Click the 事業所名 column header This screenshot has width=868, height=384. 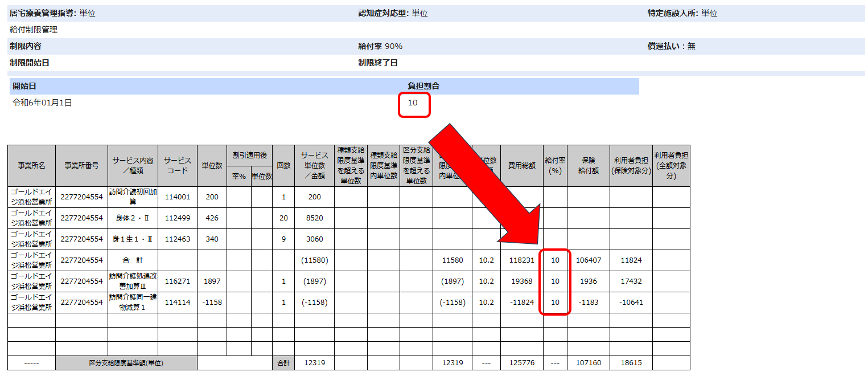click(31, 165)
